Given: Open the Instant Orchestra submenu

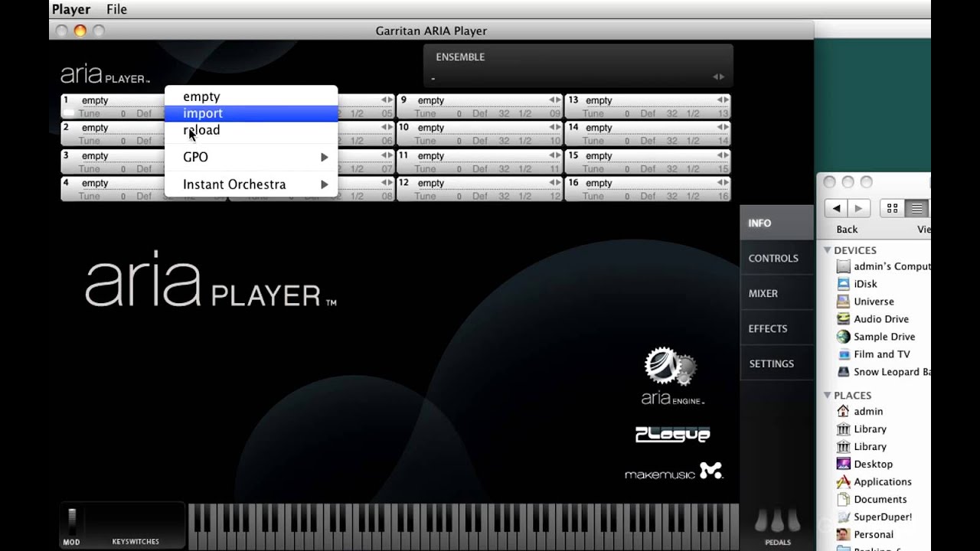Looking at the screenshot, I should coord(251,184).
